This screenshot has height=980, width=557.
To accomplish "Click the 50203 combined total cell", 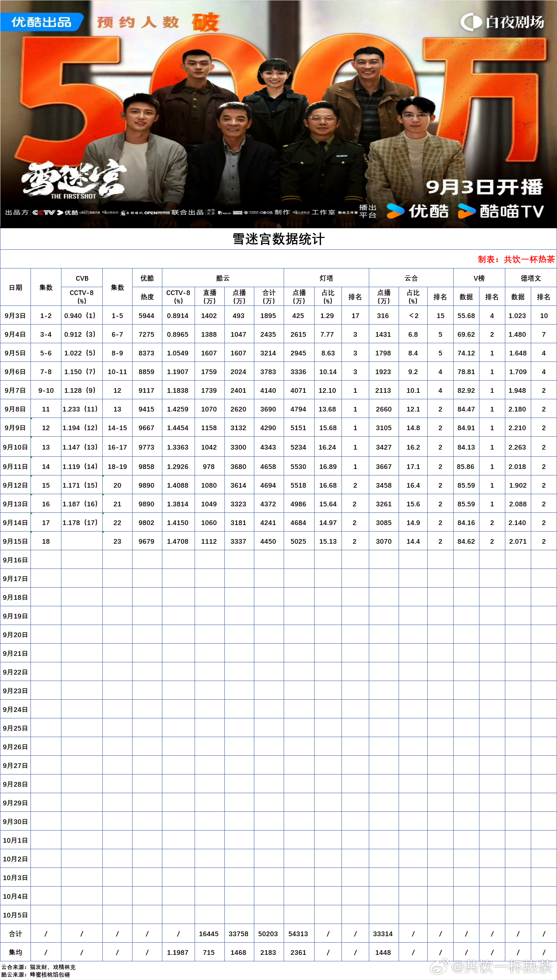I will [x=269, y=934].
